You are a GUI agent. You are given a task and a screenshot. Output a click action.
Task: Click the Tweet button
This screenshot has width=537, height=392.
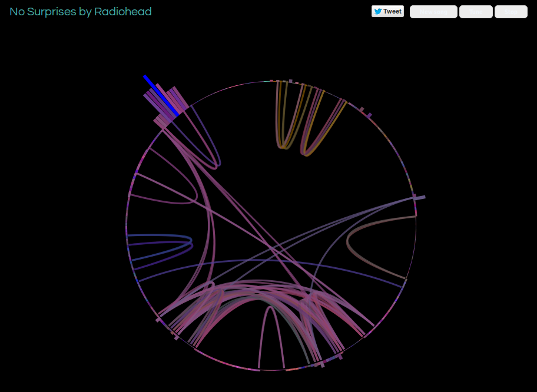[x=387, y=11]
